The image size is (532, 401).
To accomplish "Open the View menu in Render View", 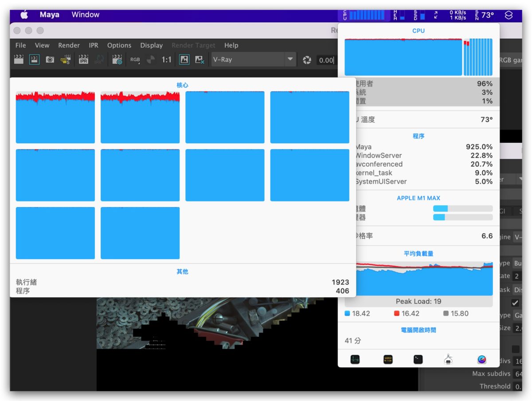I will tap(42, 45).
